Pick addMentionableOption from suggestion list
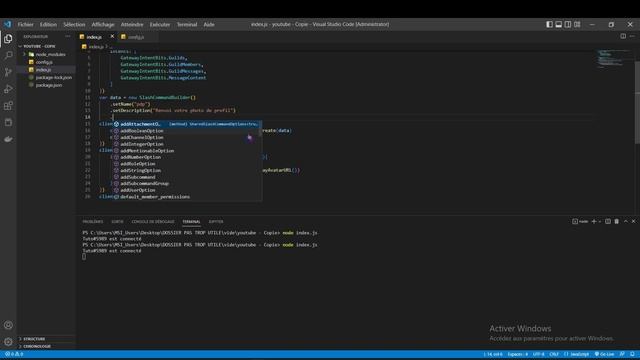This screenshot has width=640, height=360. 187,151
